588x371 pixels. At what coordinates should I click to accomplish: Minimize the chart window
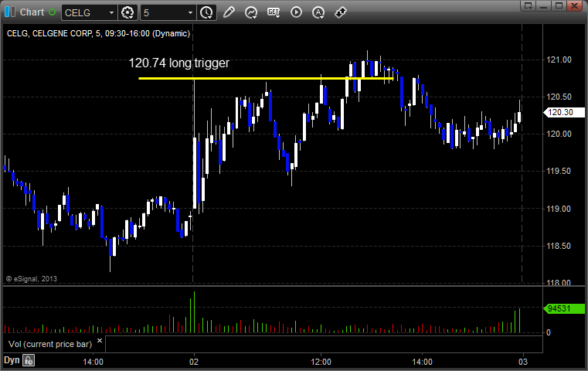pos(544,5)
